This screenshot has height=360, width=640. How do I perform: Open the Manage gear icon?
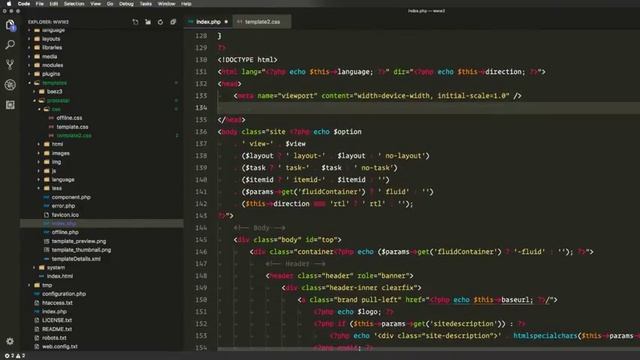click(10, 341)
